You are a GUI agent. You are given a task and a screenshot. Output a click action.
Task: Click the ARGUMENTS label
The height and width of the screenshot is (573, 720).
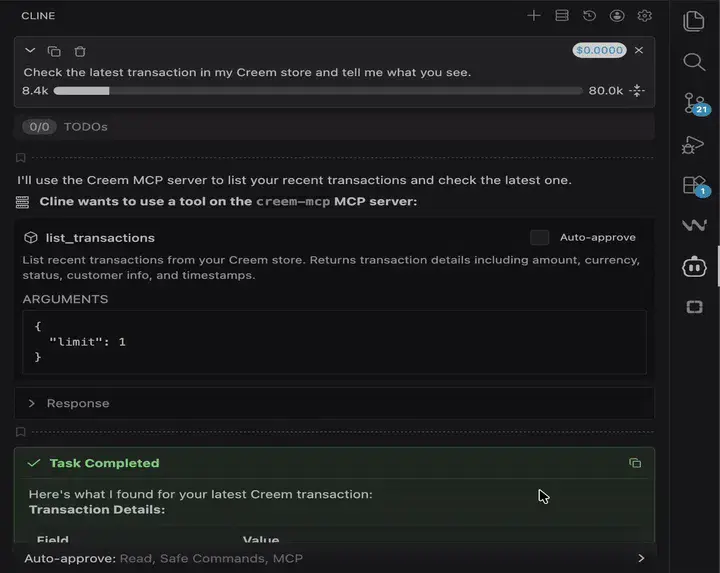click(x=65, y=299)
